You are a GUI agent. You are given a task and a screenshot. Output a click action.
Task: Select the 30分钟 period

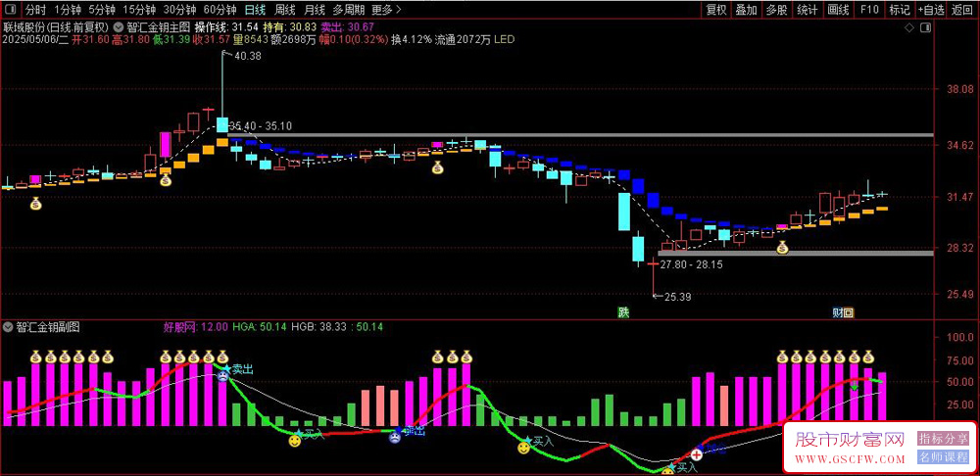180,10
